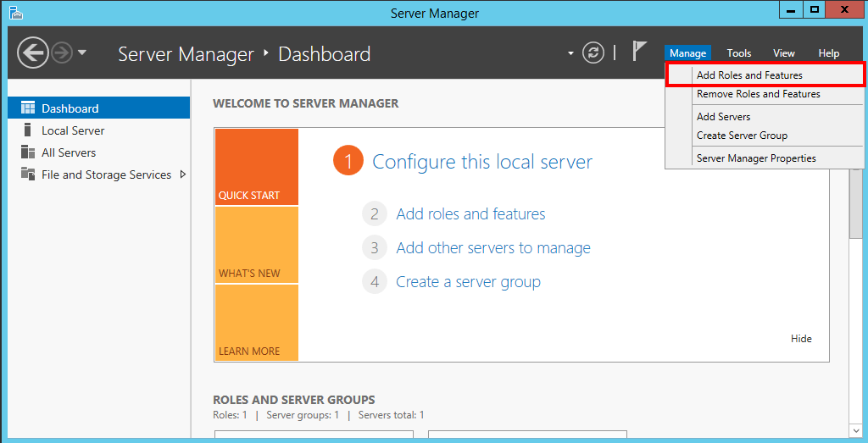Maximize the Server Manager window

click(x=814, y=9)
